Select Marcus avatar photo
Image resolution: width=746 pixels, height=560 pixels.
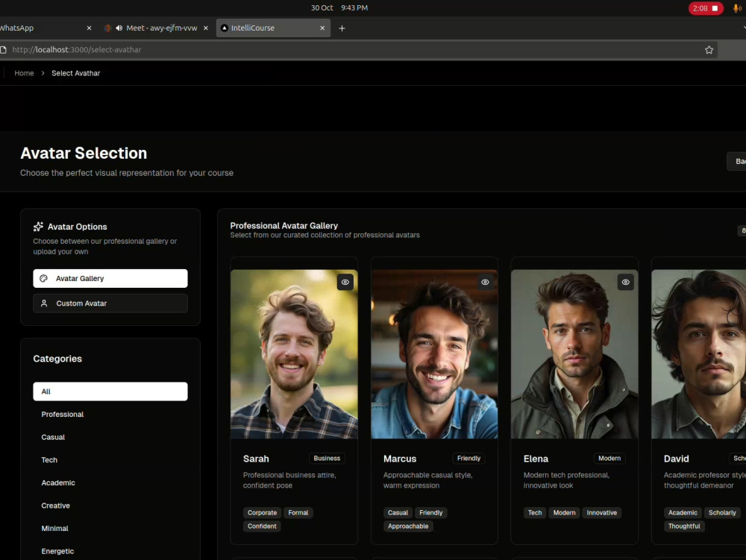pyautogui.click(x=434, y=354)
